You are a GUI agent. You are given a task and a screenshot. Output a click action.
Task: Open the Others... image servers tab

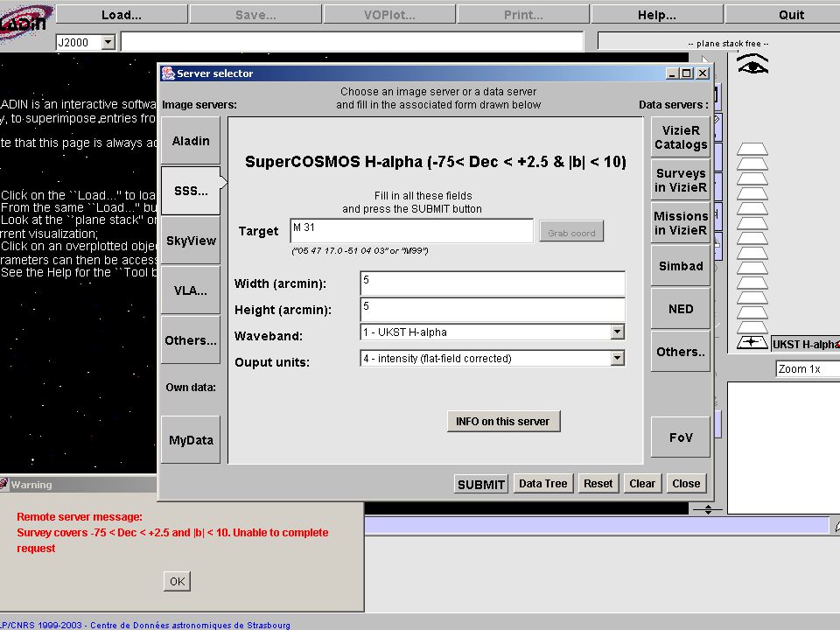(191, 340)
